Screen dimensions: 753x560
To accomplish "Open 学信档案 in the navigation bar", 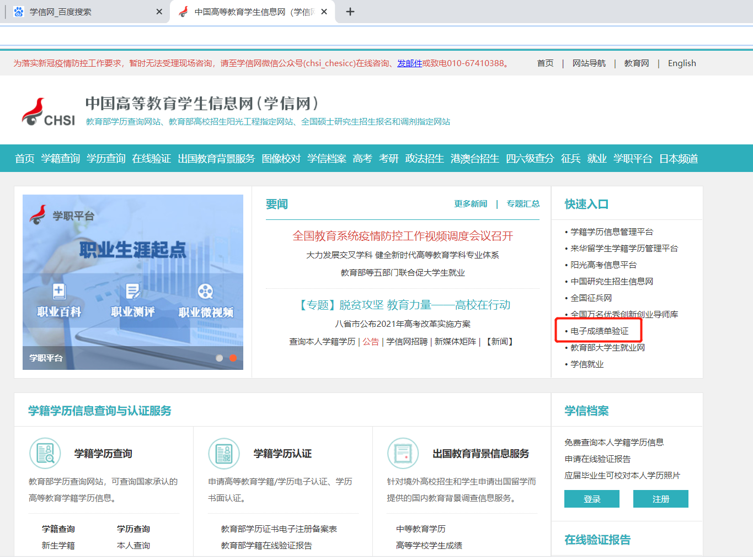I will tap(327, 159).
